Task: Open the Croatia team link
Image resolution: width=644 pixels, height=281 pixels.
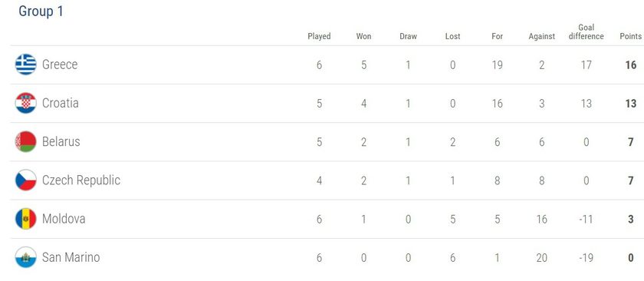Action: pos(61,103)
